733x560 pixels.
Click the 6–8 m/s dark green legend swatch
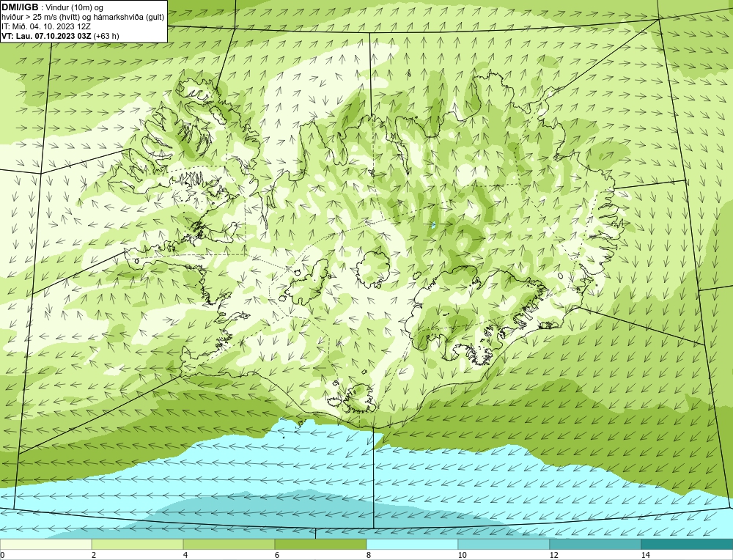tap(321, 544)
